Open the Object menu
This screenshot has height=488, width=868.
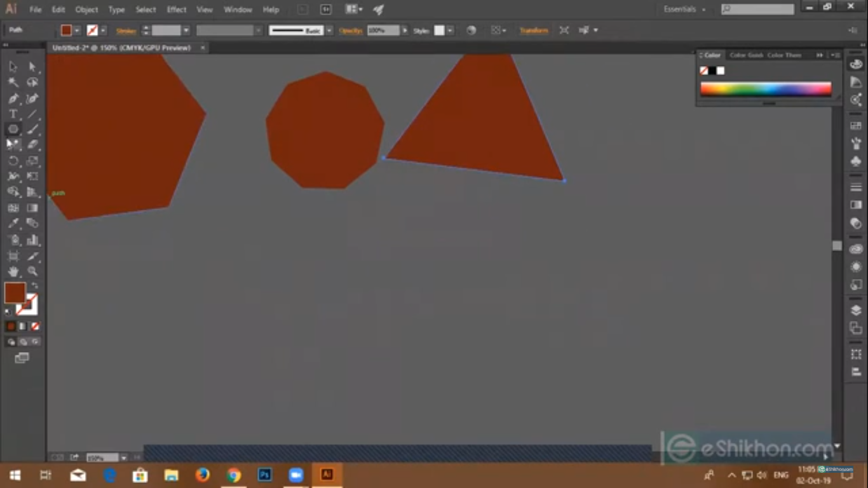(86, 9)
